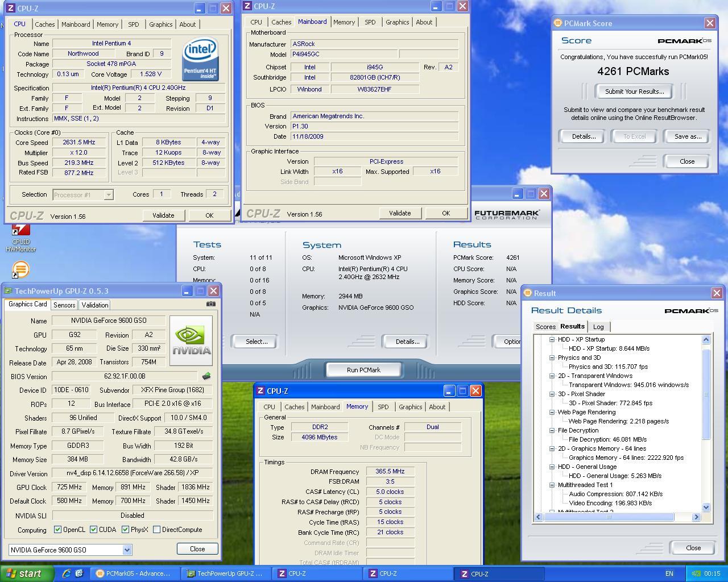This screenshot has height=582, width=728.
Task: Click the GPU-Z title bar icon
Action: pyautogui.click(x=9, y=290)
